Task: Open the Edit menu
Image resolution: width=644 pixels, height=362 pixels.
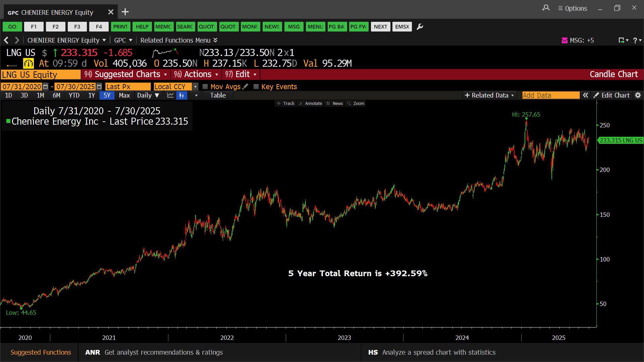Action: click(x=241, y=74)
